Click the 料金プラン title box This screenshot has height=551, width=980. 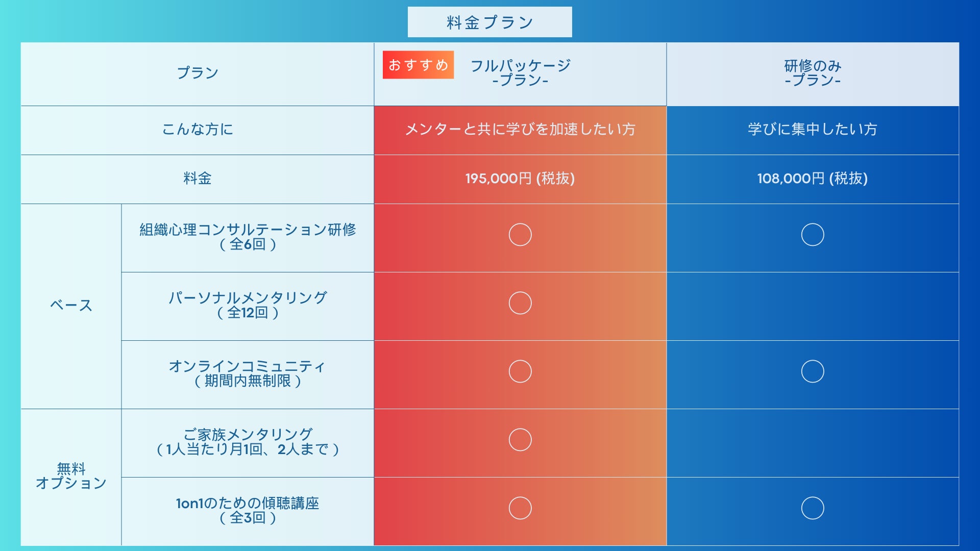(x=489, y=22)
